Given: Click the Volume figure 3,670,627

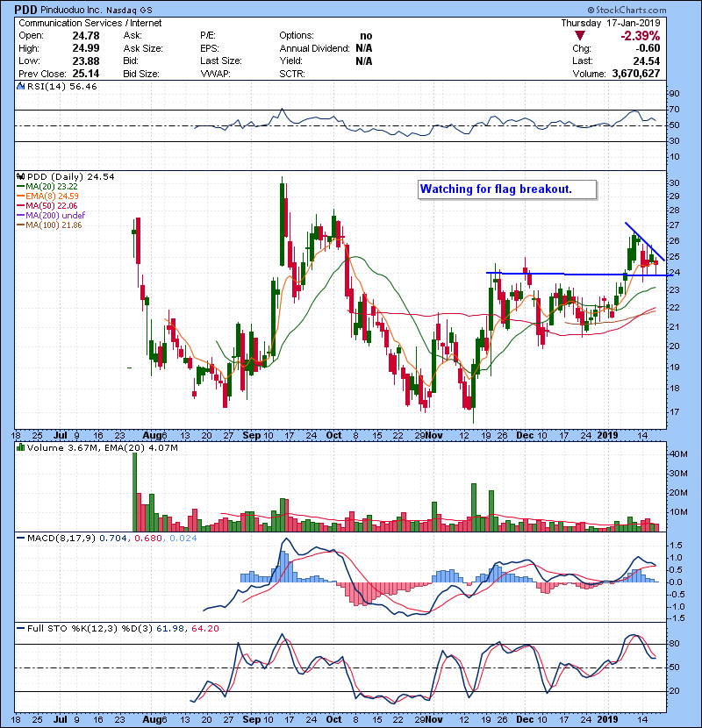Looking at the screenshot, I should pos(636,74).
